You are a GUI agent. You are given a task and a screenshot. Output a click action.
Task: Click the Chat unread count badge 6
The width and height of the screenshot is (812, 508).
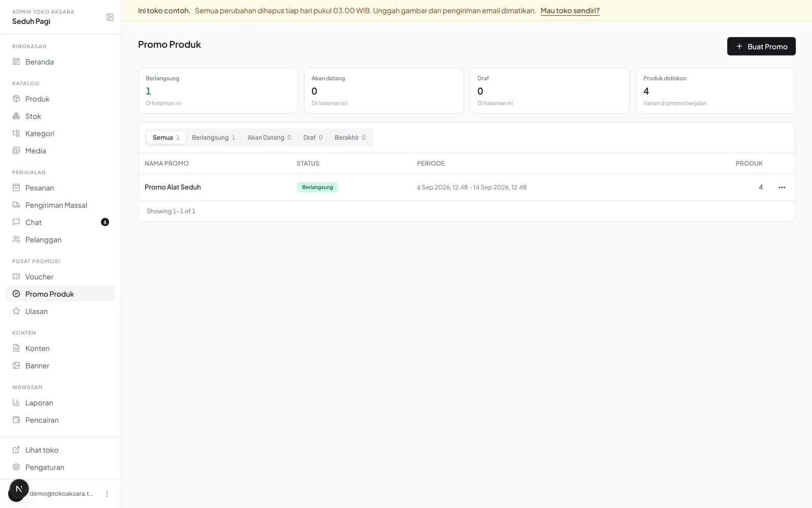[105, 222]
